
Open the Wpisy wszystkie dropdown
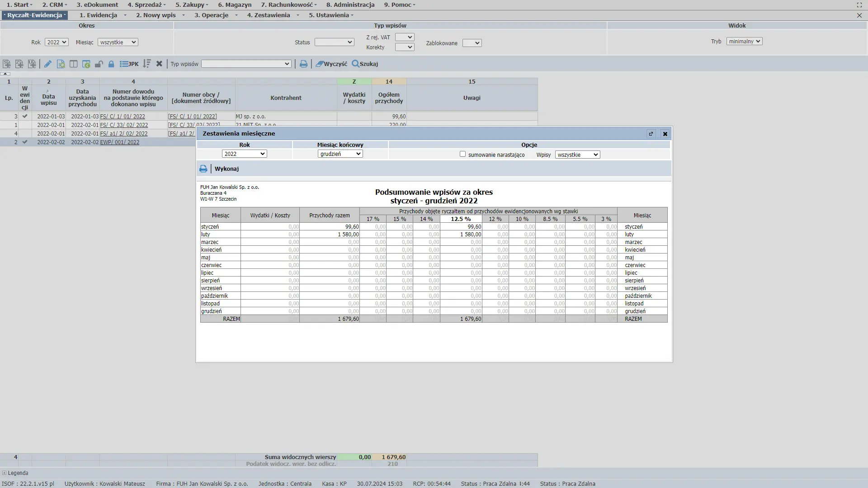point(577,155)
